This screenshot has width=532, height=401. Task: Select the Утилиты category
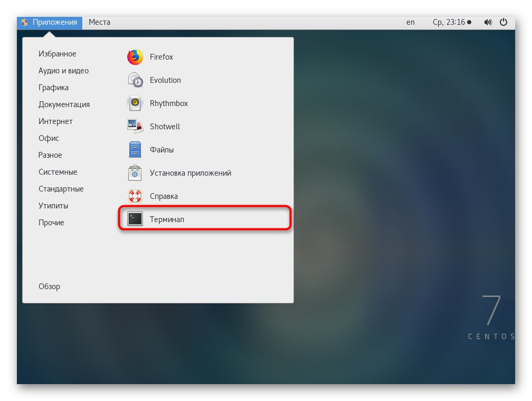point(53,206)
